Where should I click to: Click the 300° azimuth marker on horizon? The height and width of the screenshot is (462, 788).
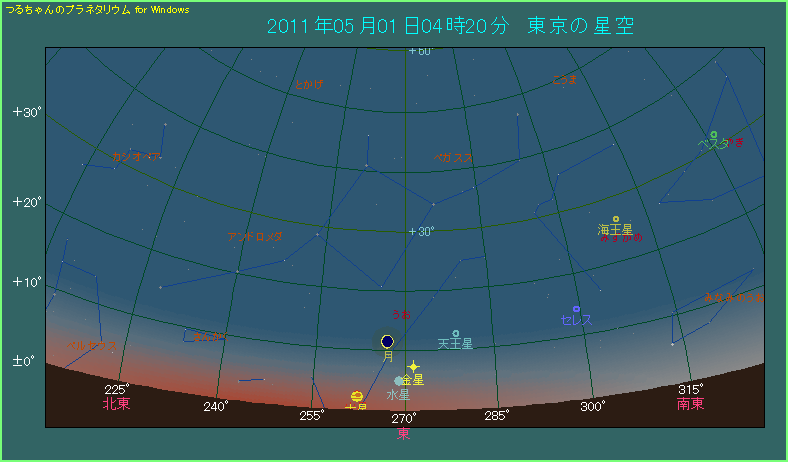(593, 406)
